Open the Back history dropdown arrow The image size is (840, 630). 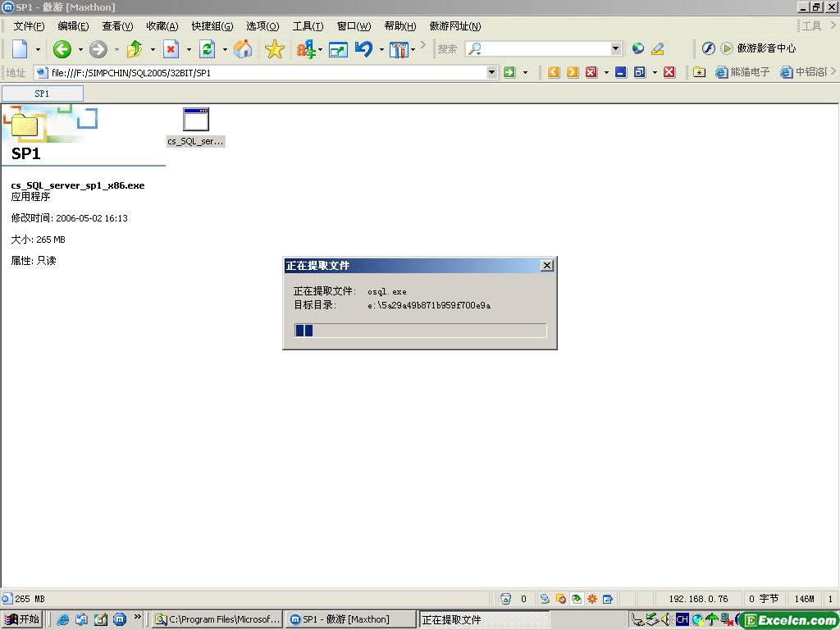point(80,49)
